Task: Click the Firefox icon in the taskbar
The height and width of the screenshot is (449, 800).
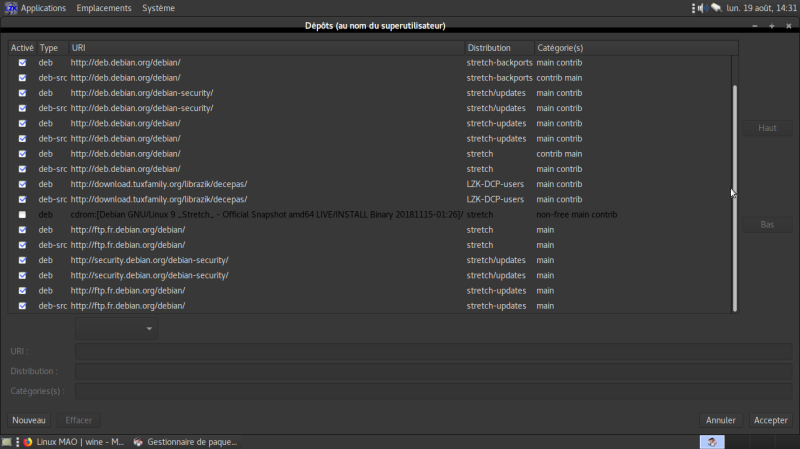Action: 28,442
